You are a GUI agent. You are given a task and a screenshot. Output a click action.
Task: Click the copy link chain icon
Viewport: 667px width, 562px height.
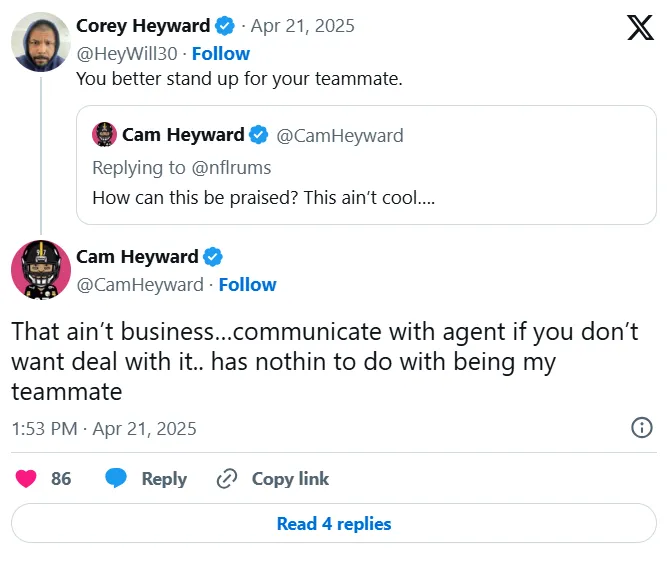(x=227, y=479)
